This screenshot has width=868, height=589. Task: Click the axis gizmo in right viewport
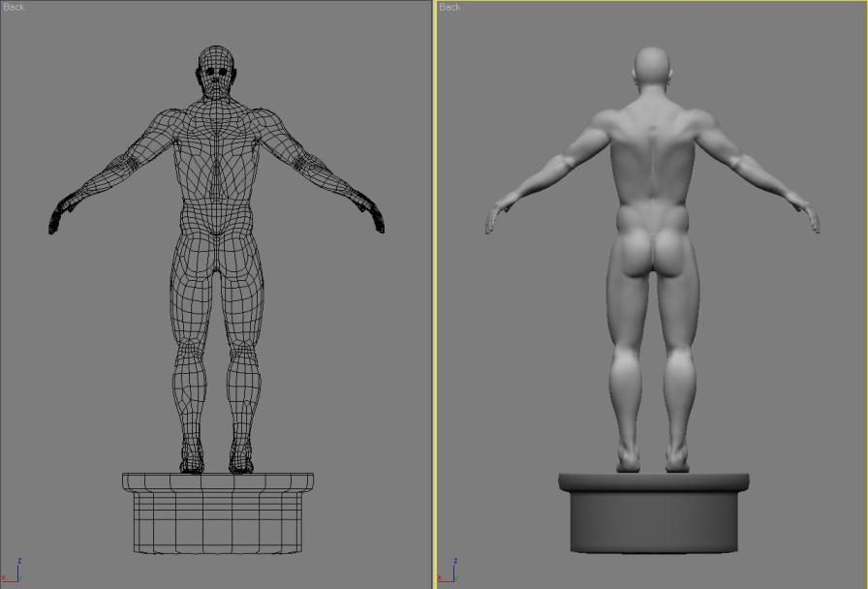tap(448, 572)
